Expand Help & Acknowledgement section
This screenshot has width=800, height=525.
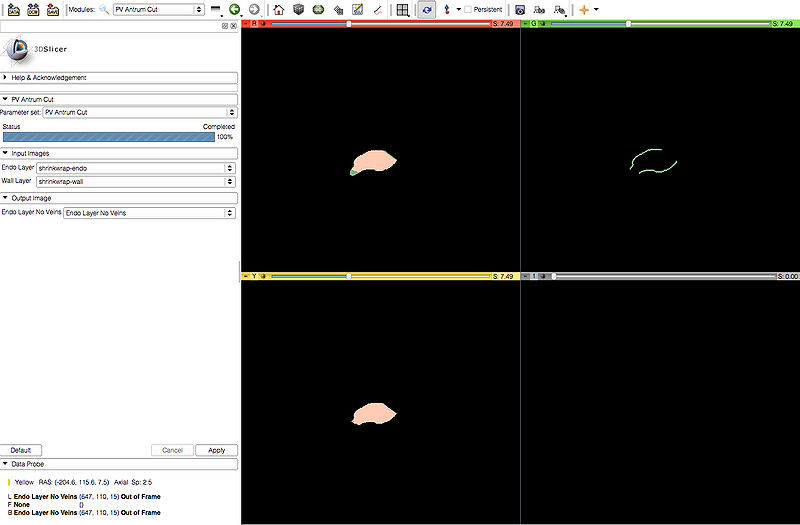(118, 77)
